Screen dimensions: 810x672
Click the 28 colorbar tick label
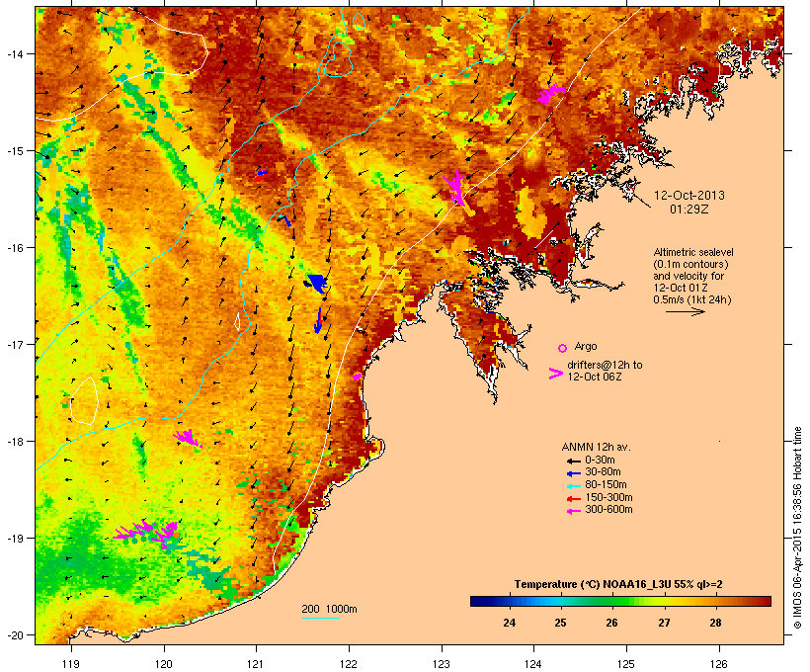(x=715, y=623)
